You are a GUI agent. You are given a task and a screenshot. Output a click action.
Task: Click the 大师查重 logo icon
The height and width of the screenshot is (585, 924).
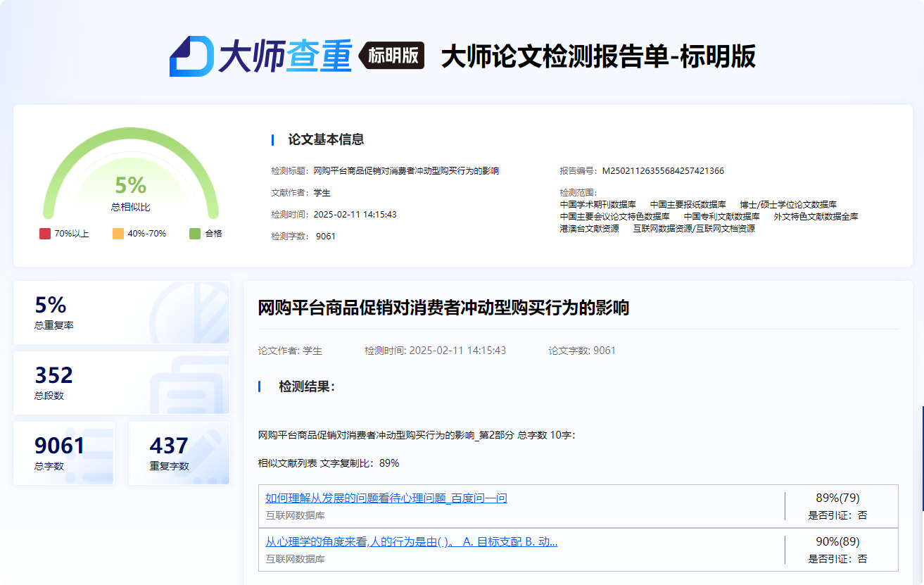[x=191, y=56]
